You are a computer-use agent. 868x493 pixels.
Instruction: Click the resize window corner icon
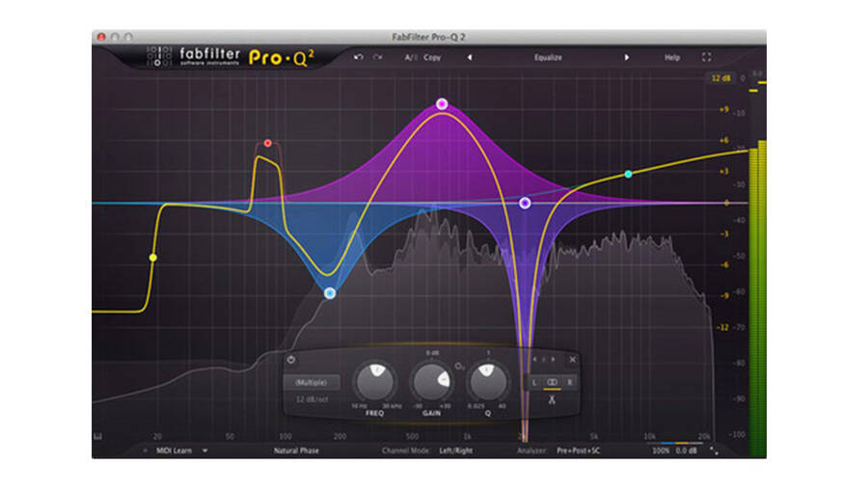pyautogui.click(x=714, y=452)
